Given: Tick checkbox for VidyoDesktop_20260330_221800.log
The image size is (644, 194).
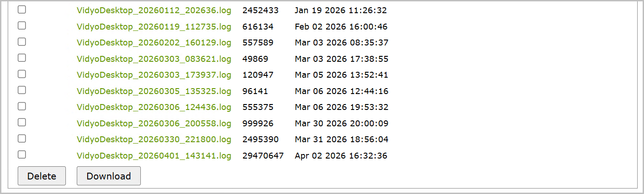Looking at the screenshot, I should 22,139.
